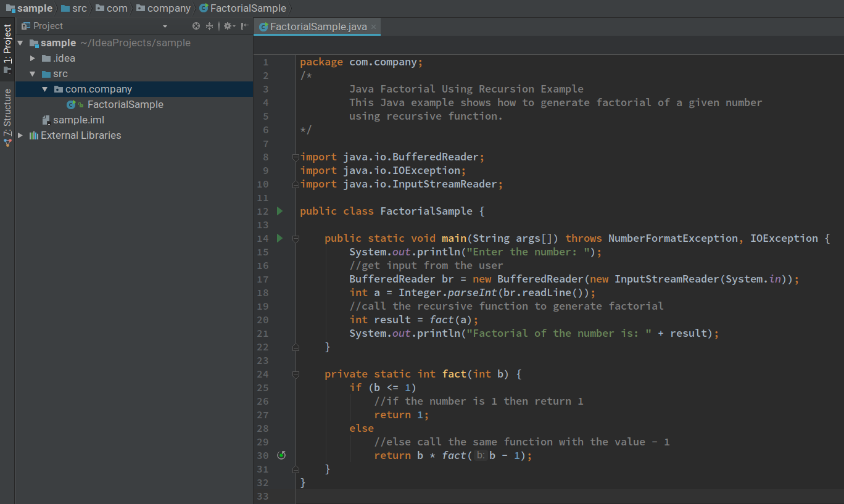This screenshot has width=844, height=504.
Task: Click the company breadcrumb in navigation bar
Action: (163, 9)
